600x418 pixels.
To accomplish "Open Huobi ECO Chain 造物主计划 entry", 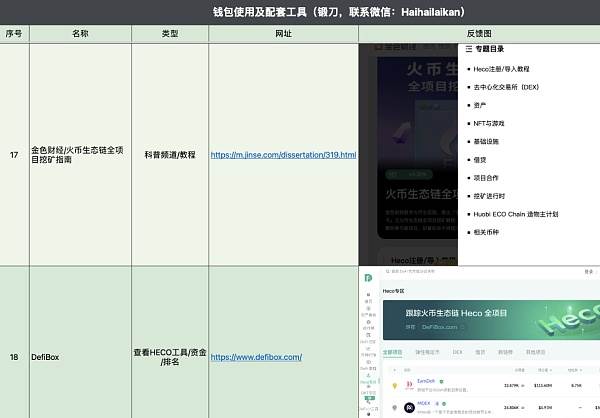I will [515, 214].
